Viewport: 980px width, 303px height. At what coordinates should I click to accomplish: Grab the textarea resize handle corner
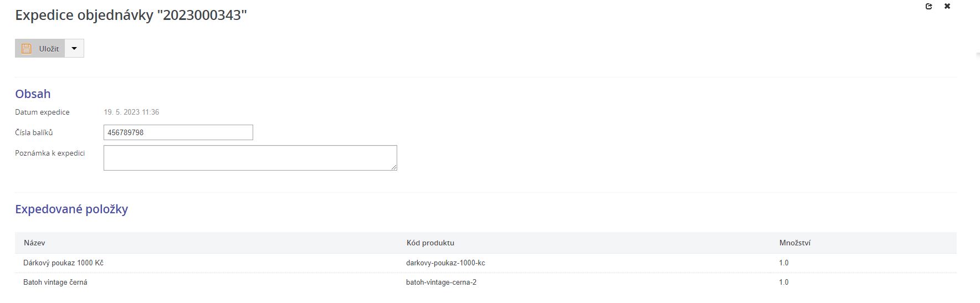[x=394, y=168]
